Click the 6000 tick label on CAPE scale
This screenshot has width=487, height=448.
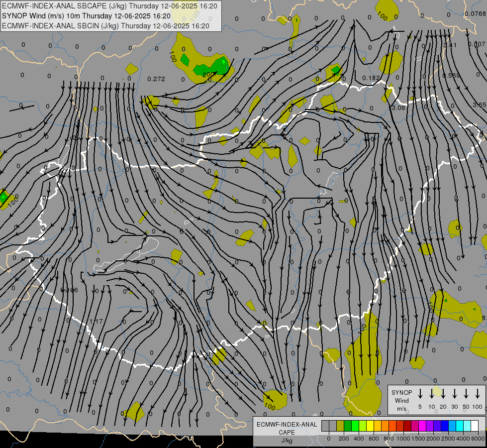click(479, 439)
